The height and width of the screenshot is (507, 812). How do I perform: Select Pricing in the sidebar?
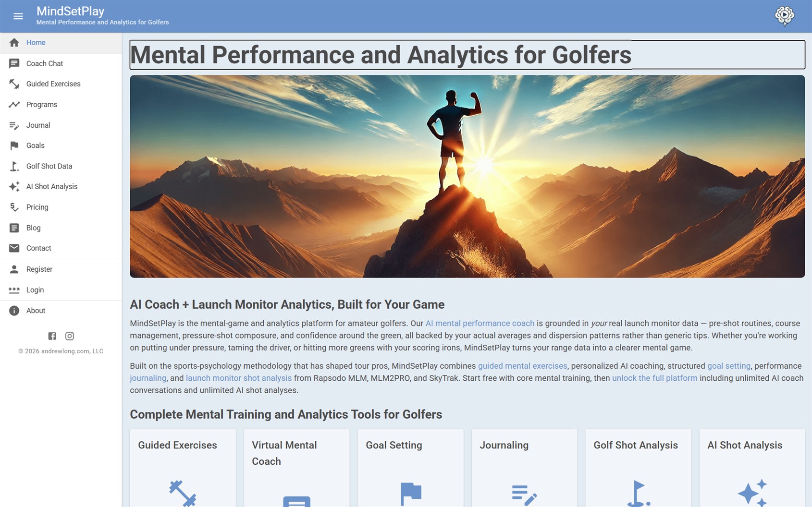(x=61, y=207)
